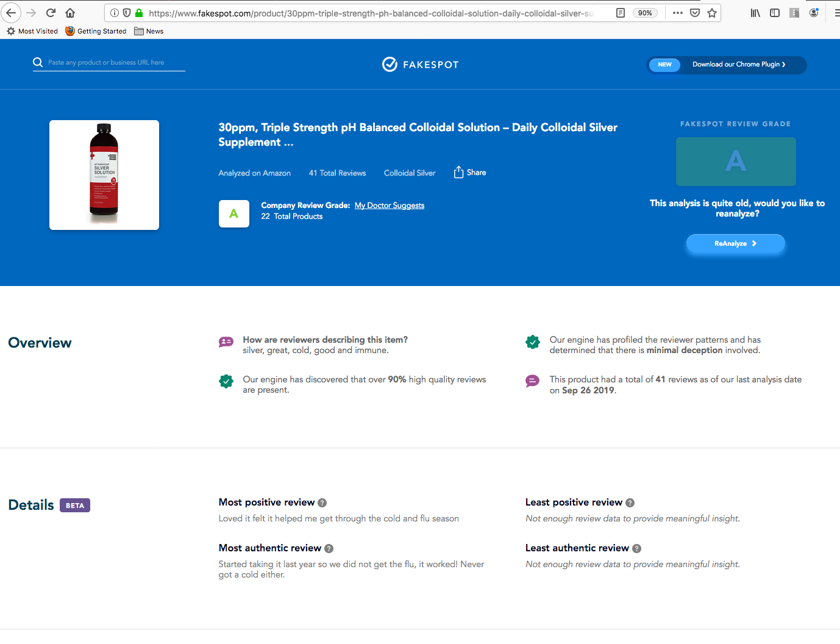Screen dimensions: 840x644
Task: Save page to Pocket
Action: coord(695,13)
